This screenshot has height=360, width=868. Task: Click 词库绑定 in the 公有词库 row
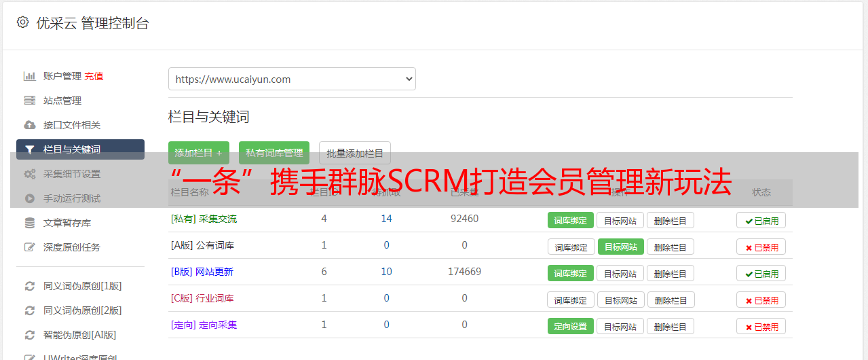[571, 247]
